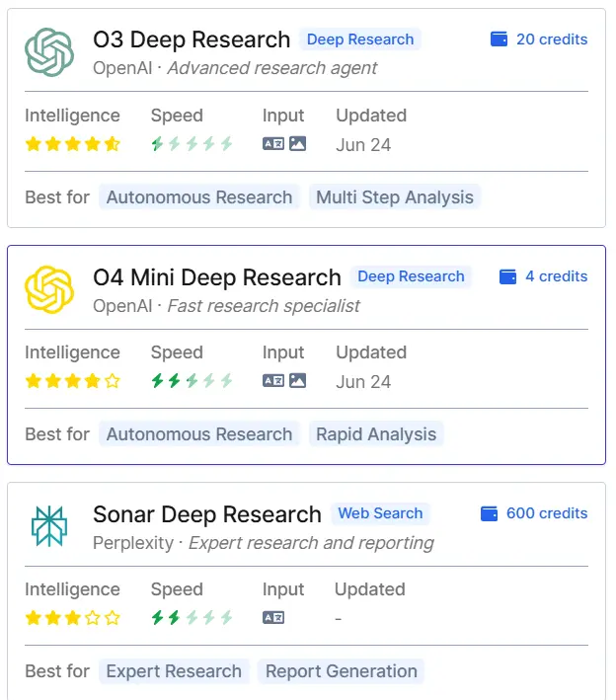Click the 20 credits label
This screenshot has height=700, width=616.
[x=552, y=39]
